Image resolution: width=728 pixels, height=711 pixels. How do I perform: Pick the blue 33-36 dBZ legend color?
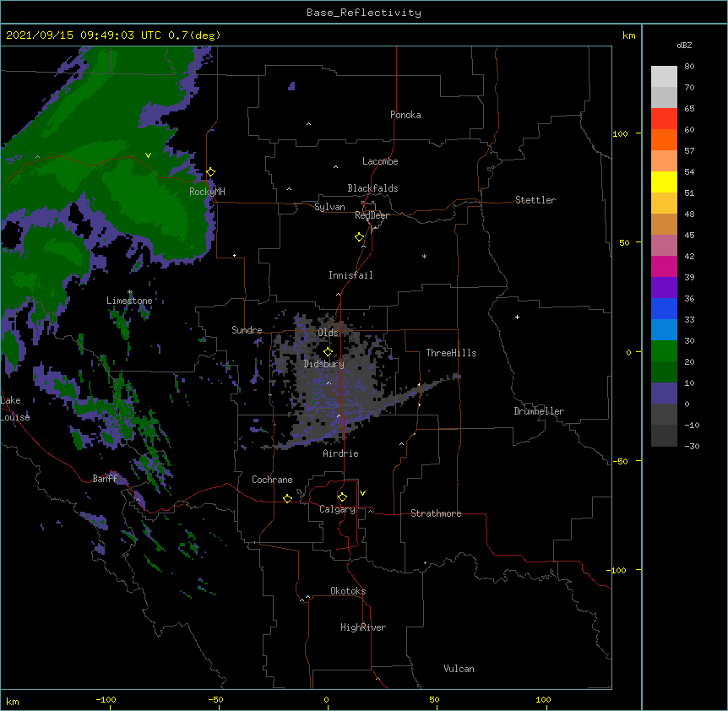coord(664,309)
